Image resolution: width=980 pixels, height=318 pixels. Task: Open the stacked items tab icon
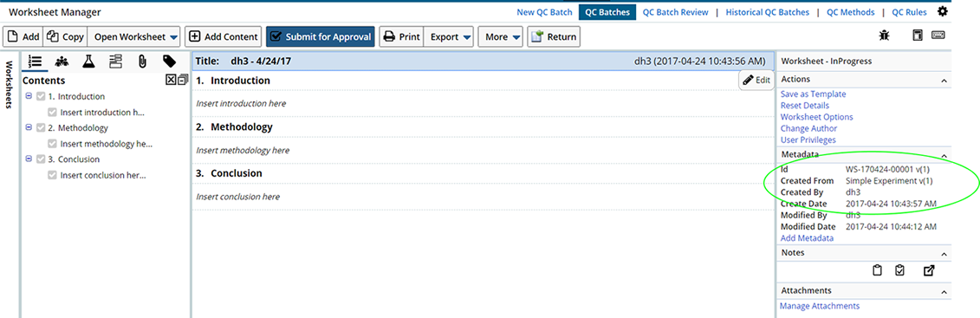click(115, 61)
